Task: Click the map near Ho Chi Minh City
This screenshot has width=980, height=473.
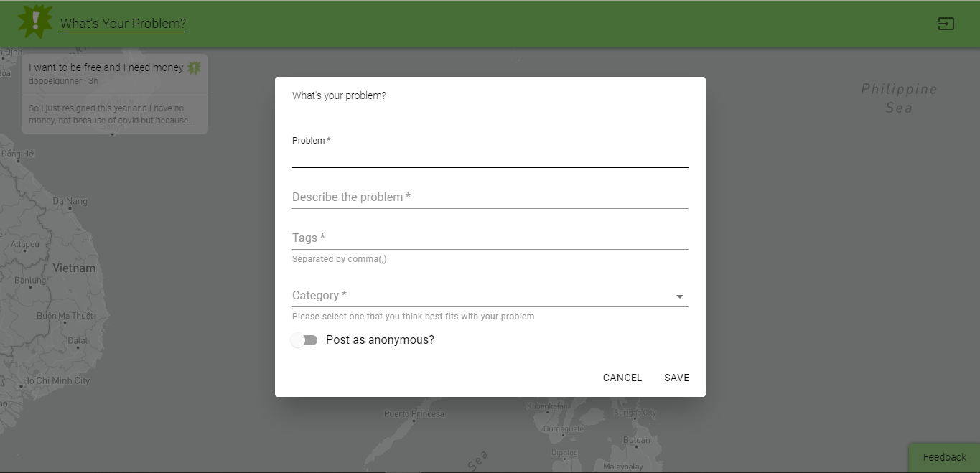Action: pyautogui.click(x=57, y=380)
